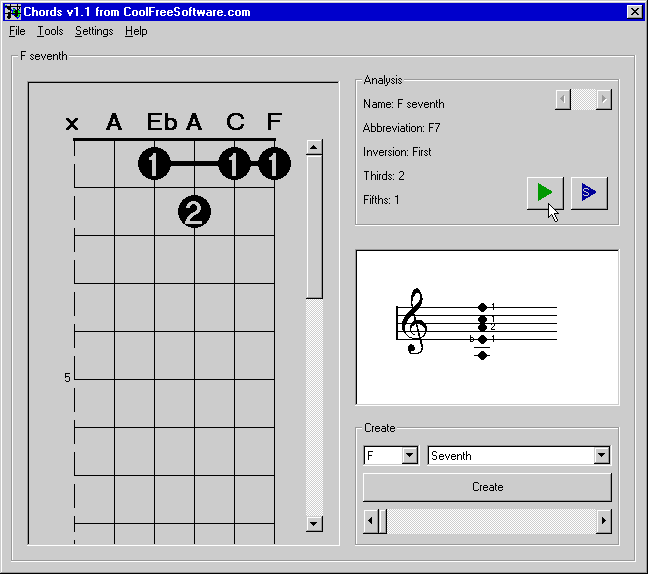Click the F note label above fretboard

coord(274,121)
